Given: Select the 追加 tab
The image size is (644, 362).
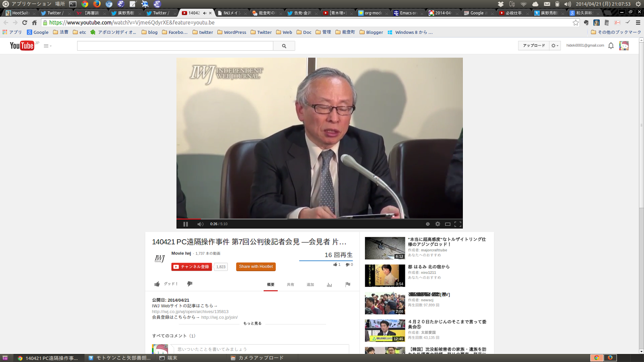Looking at the screenshot, I should [310, 284].
